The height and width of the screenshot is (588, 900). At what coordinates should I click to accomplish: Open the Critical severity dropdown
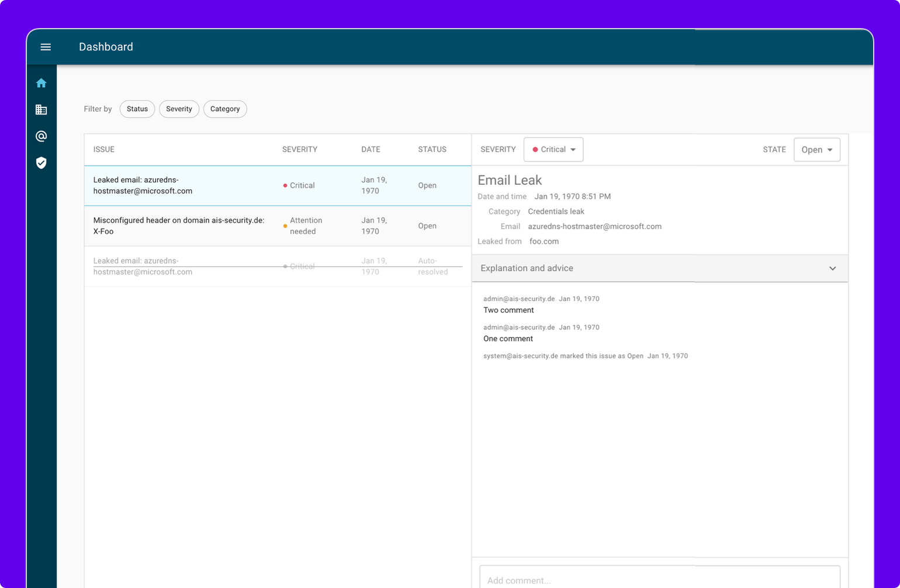click(553, 150)
